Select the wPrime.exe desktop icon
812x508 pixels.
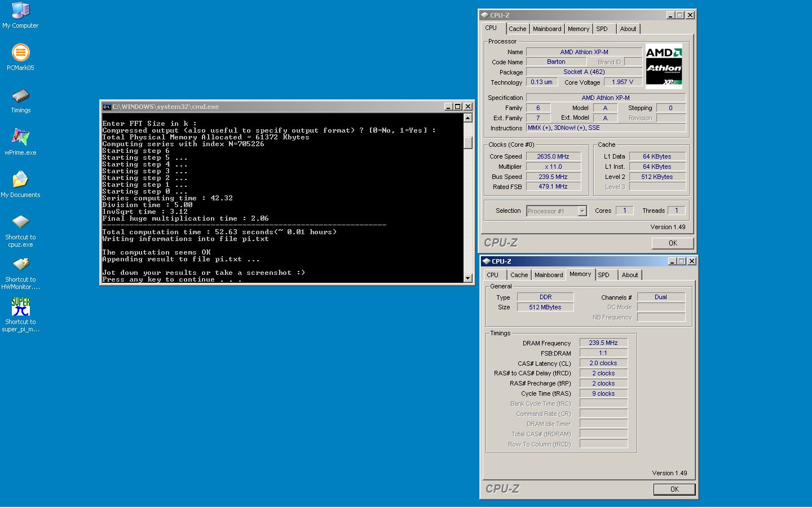(20, 142)
